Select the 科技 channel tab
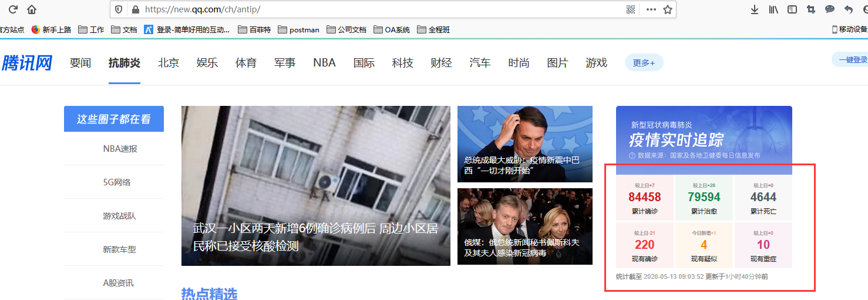The image size is (868, 300). [x=403, y=63]
